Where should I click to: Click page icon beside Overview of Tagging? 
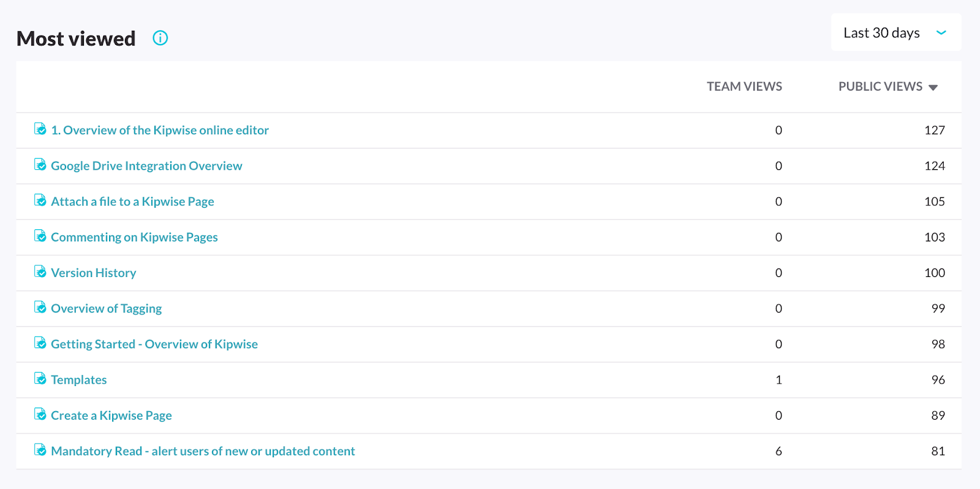tap(40, 308)
